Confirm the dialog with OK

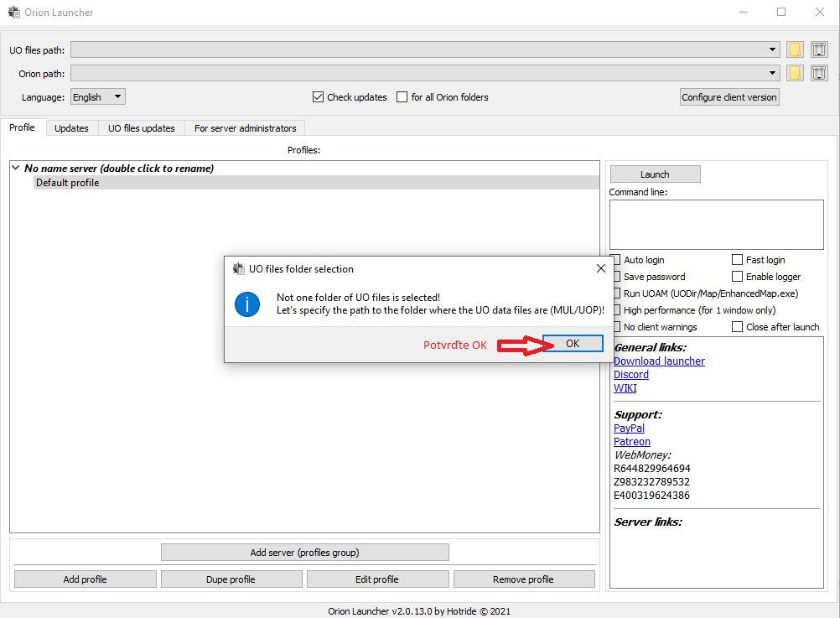573,344
